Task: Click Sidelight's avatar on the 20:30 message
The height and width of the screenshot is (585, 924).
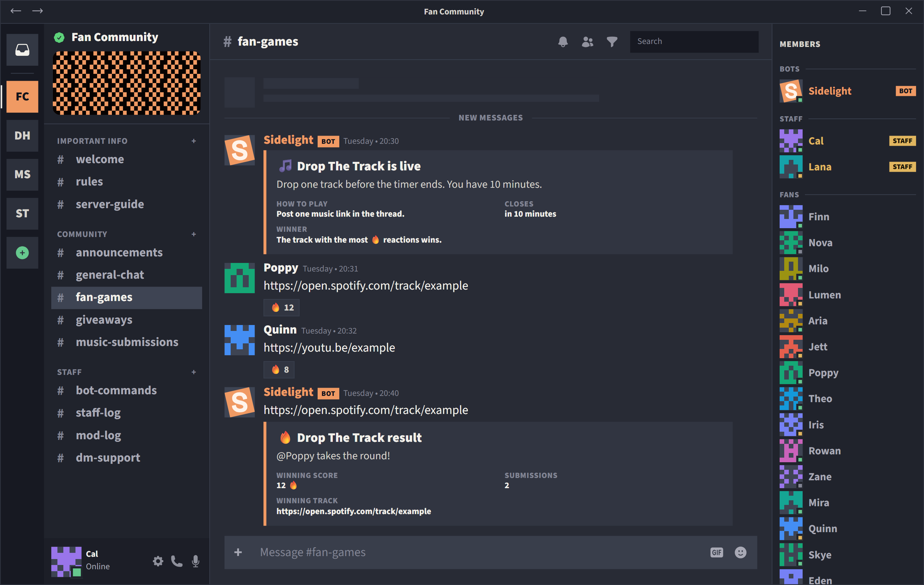Action: click(240, 150)
